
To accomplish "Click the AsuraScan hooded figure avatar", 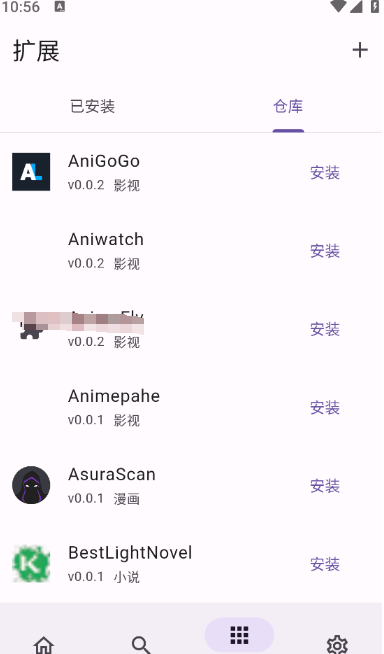I will [31, 485].
